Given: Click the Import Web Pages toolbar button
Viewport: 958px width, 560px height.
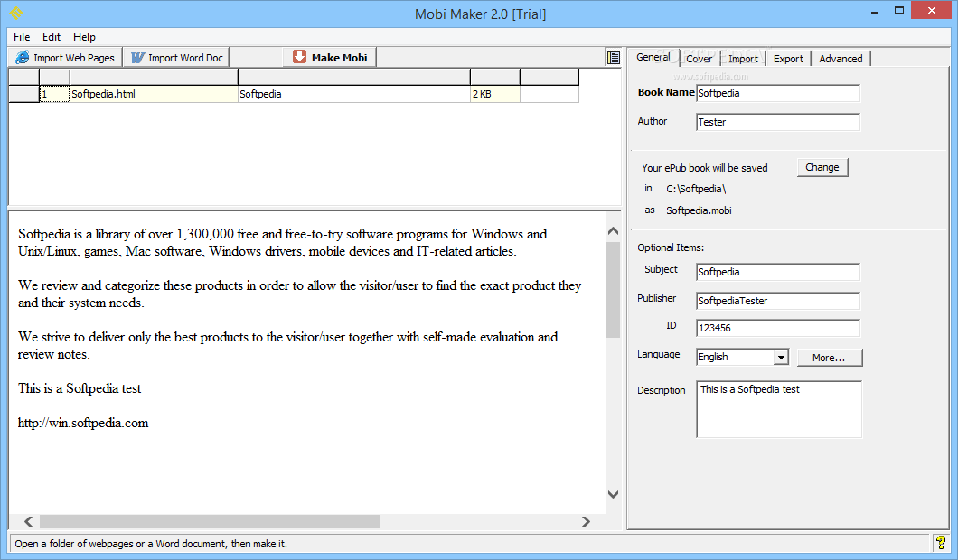Looking at the screenshot, I should tap(65, 58).
